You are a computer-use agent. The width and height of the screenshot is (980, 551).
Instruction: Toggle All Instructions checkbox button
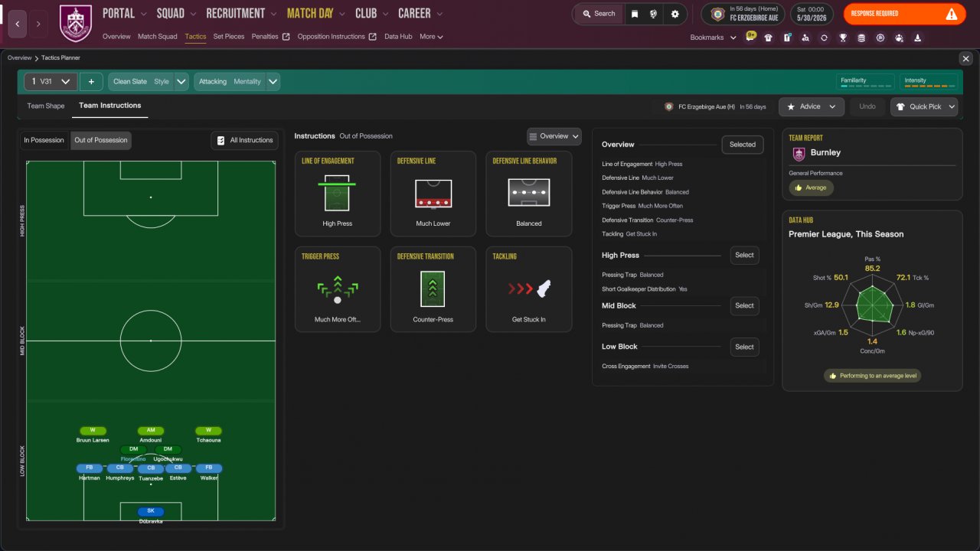click(x=244, y=140)
